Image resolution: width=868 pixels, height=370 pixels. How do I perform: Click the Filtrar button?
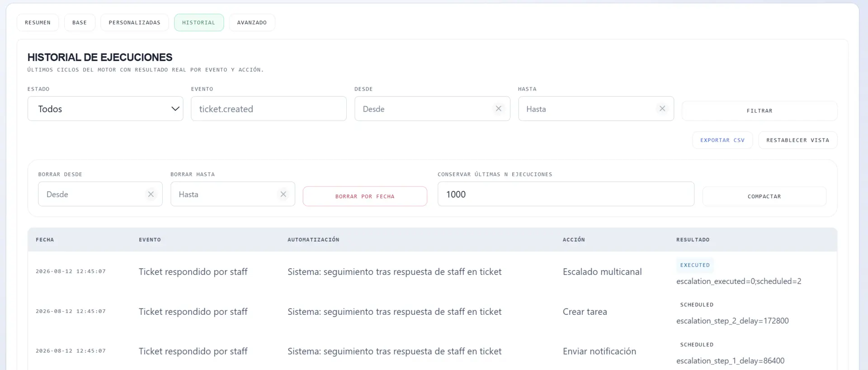coord(759,111)
